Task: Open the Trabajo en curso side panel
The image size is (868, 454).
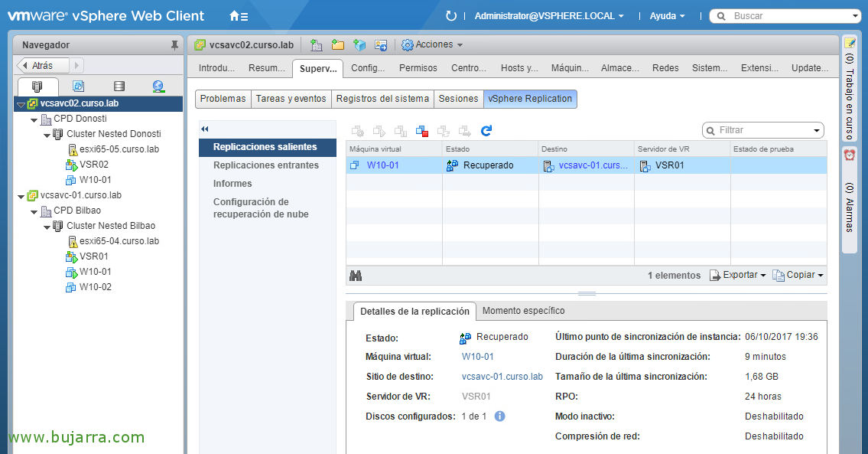Action: click(x=849, y=90)
